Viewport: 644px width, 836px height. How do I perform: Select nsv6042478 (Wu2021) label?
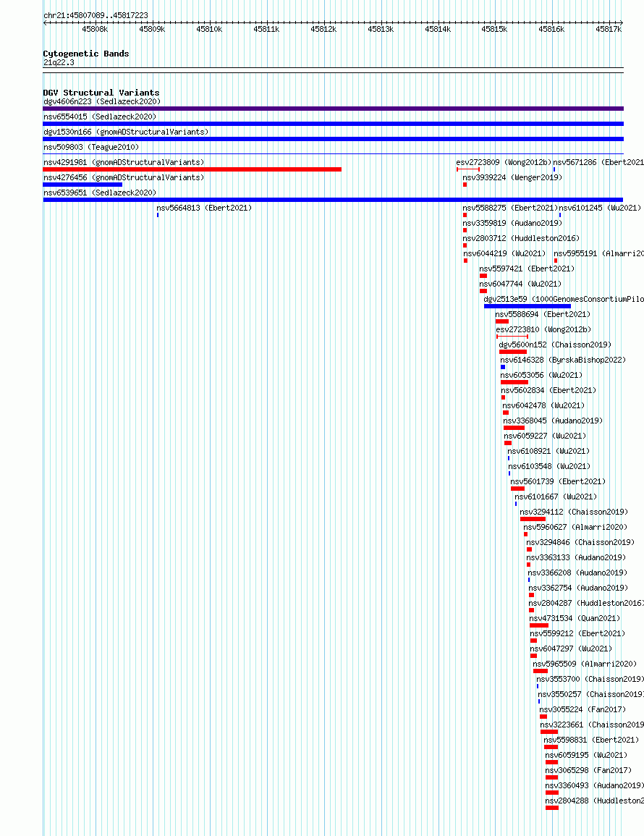pyautogui.click(x=543, y=405)
